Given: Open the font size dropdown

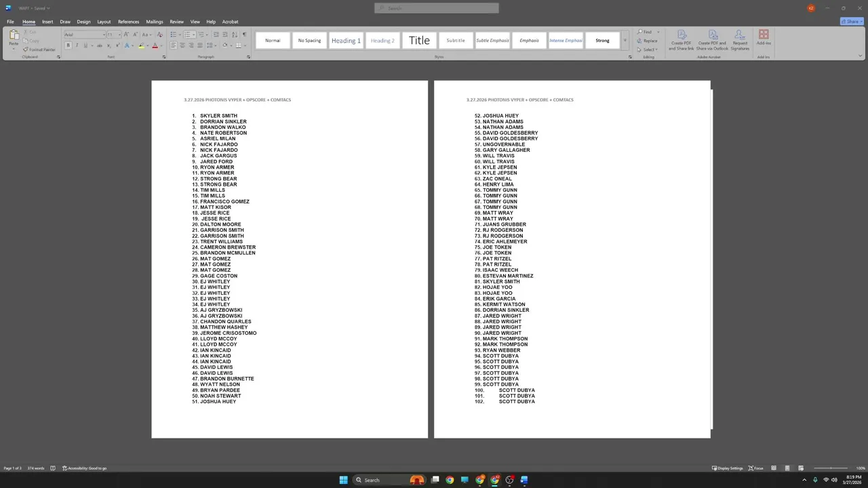Looking at the screenshot, I should click(119, 35).
